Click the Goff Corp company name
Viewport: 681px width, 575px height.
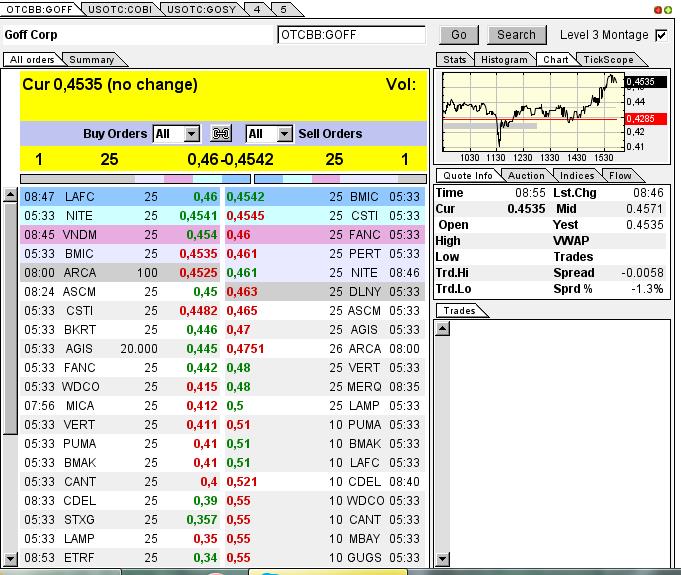31,35
